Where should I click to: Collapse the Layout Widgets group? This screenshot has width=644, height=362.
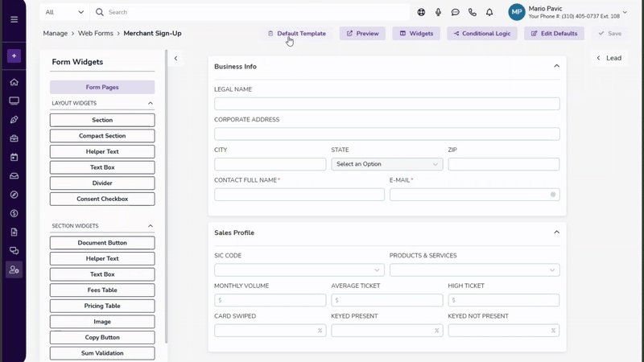coord(150,103)
